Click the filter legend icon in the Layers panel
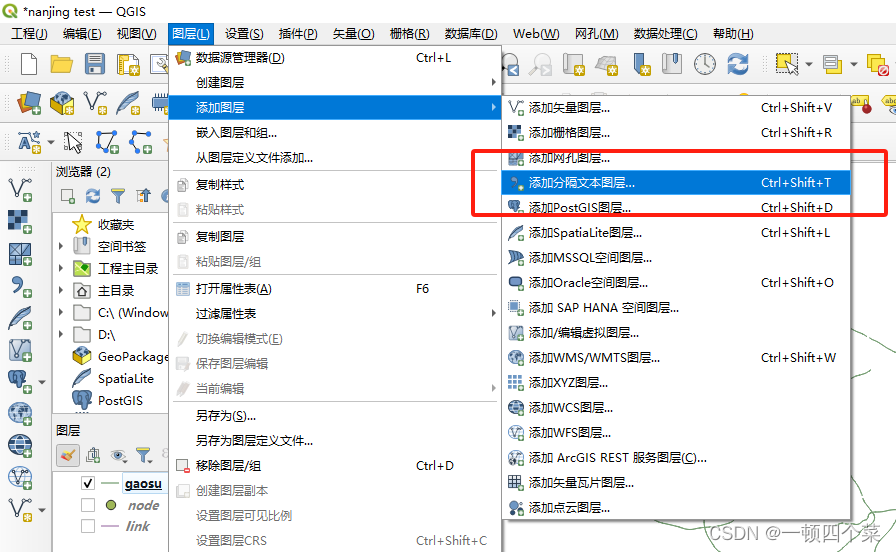This screenshot has height=552, width=896. [x=143, y=455]
